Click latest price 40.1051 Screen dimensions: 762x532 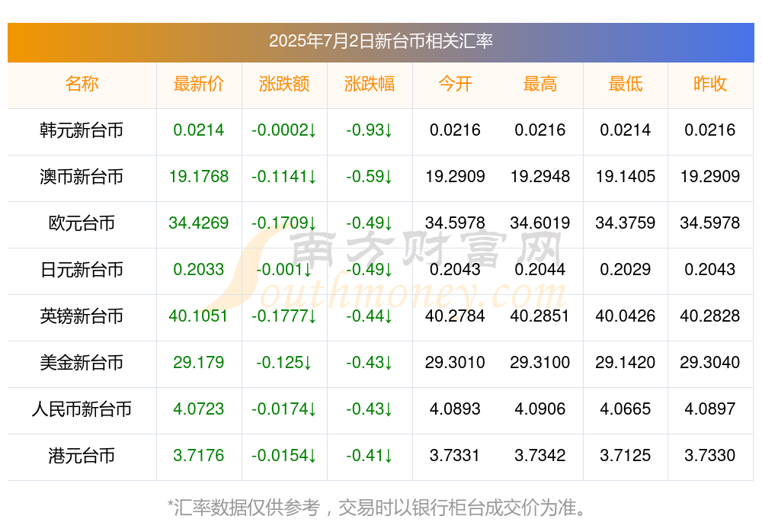[x=199, y=316]
